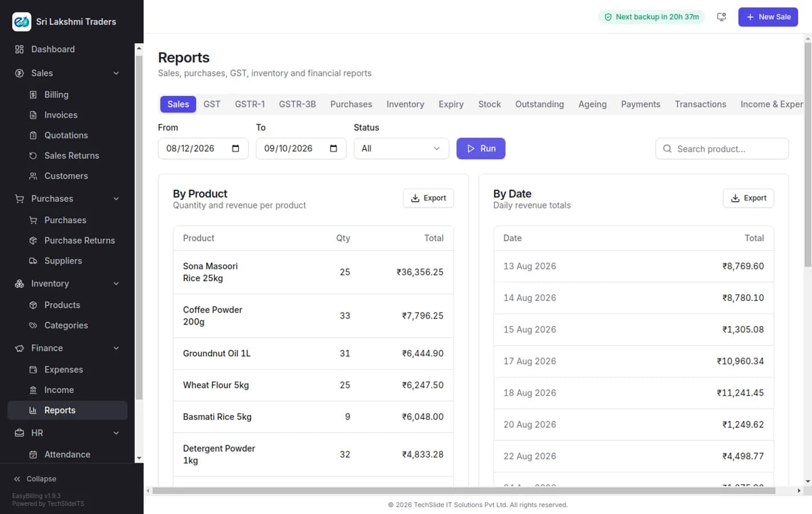This screenshot has width=812, height=514.
Task: Click the Products package icon
Action: pyautogui.click(x=33, y=305)
